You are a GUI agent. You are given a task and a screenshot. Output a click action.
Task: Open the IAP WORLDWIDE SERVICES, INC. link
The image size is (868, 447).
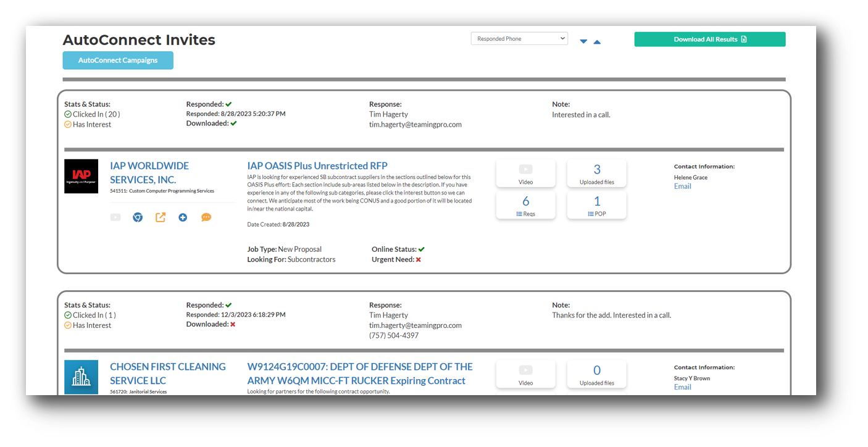[x=149, y=173]
